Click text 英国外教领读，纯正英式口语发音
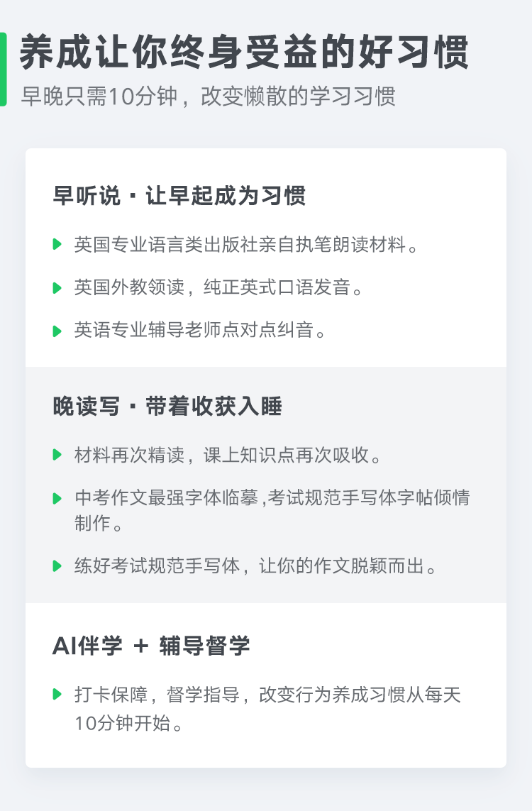This screenshot has height=811, width=532. [x=213, y=287]
